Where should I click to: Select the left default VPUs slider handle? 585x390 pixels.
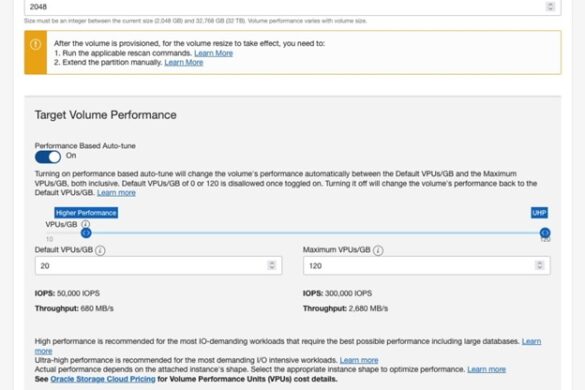[x=86, y=233]
